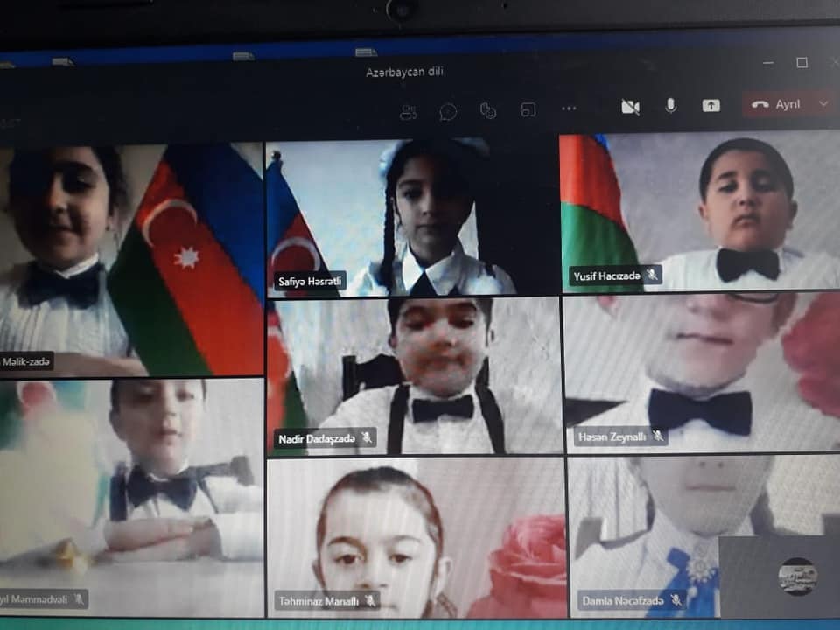The height and width of the screenshot is (630, 840).
Task: Open the round self-view avatar thumbnail
Action: point(797,577)
